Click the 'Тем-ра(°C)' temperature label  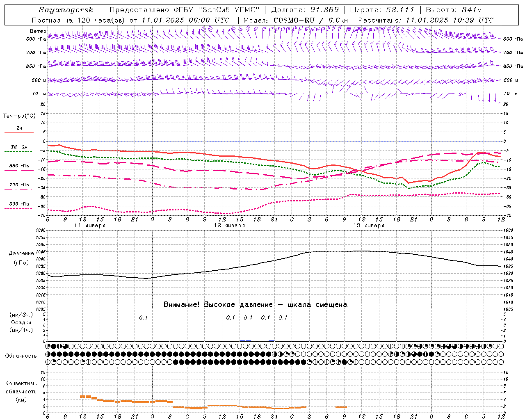(x=19, y=116)
